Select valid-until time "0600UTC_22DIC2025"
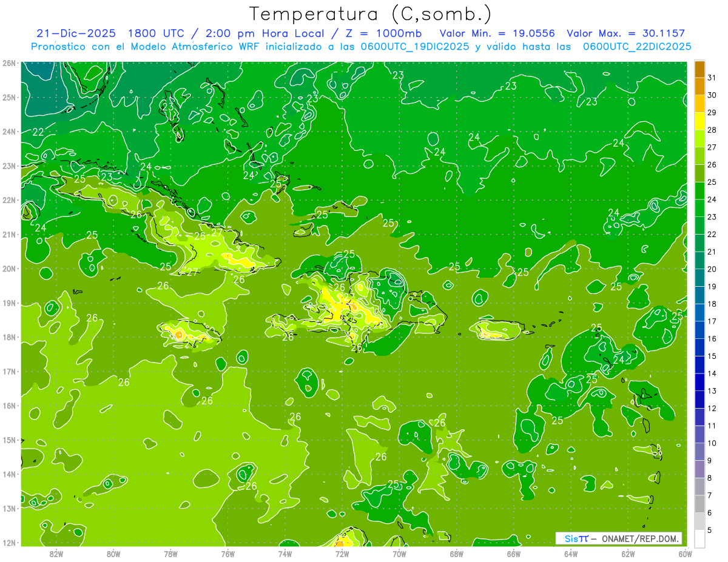 point(638,47)
